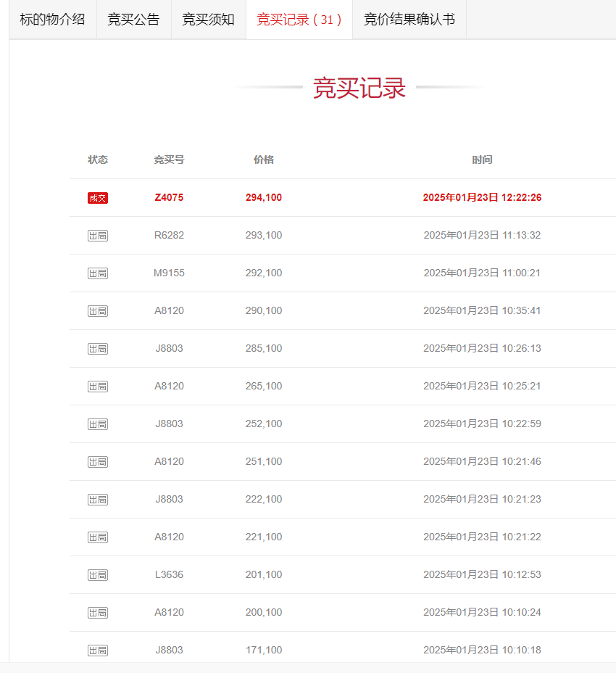View the 竞价结果确认书 tab

tap(409, 20)
